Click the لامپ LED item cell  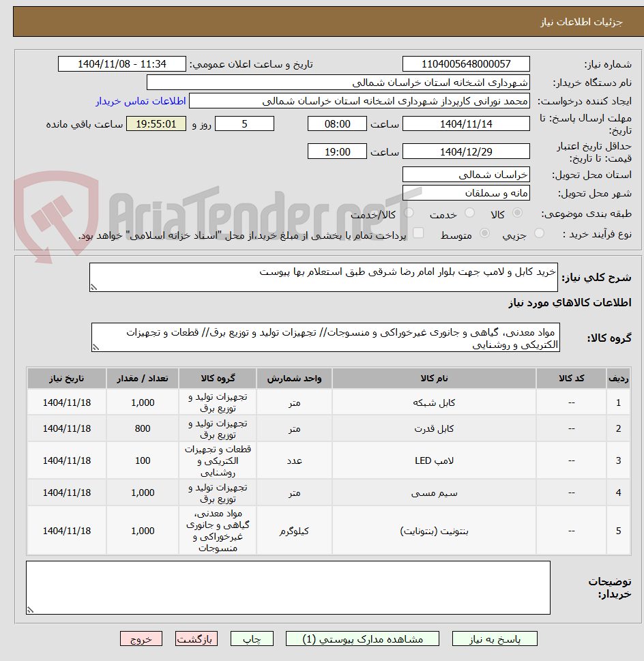pyautogui.click(x=434, y=460)
